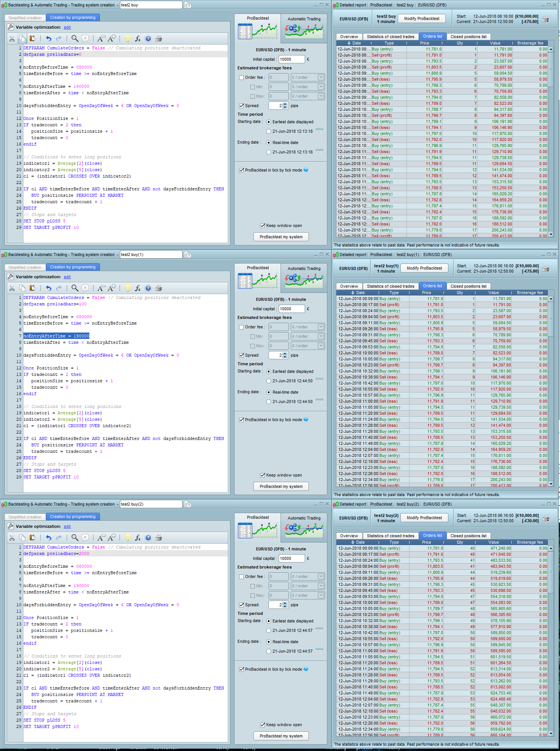Viewport: 560px width, 751px height.
Task: Click Modify ProBacktest in test2 buy(2) report
Action: [x=424, y=518]
